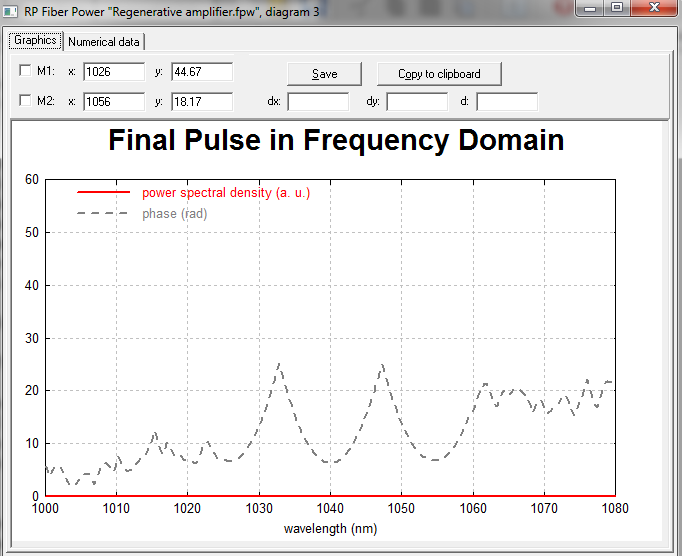Select the Graphics tab
This screenshot has height=556, width=682.
[x=35, y=40]
